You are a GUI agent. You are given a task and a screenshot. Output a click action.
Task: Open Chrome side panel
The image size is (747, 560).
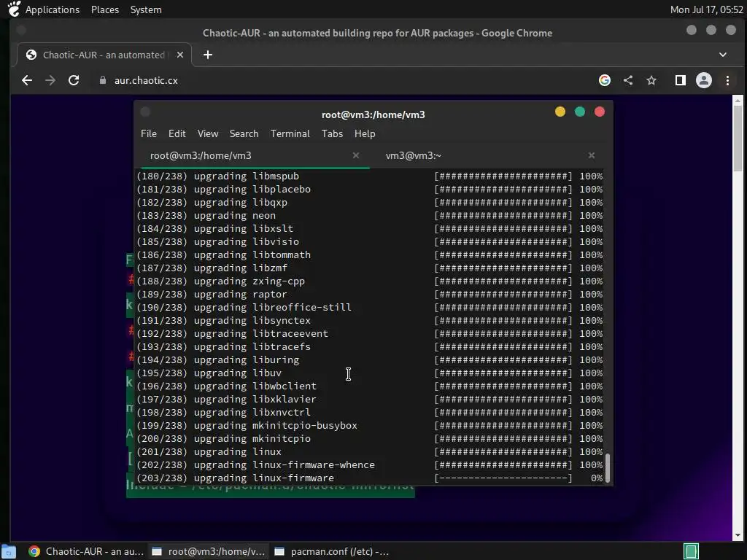pos(681,80)
